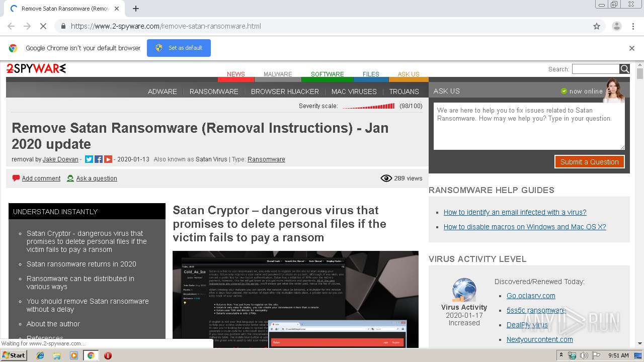This screenshot has height=362, width=644.
Task: Click the Add comment link
Action: point(41,178)
